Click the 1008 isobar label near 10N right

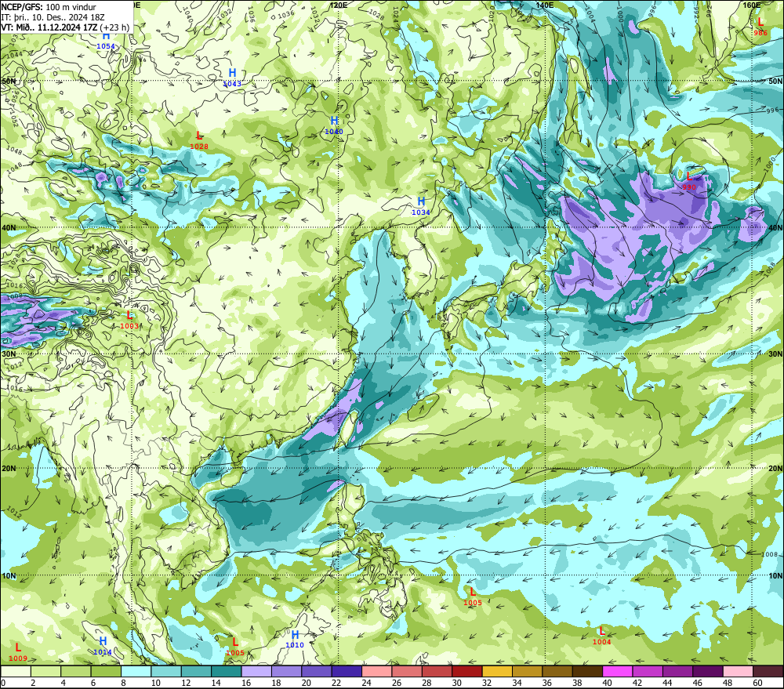[x=770, y=554]
